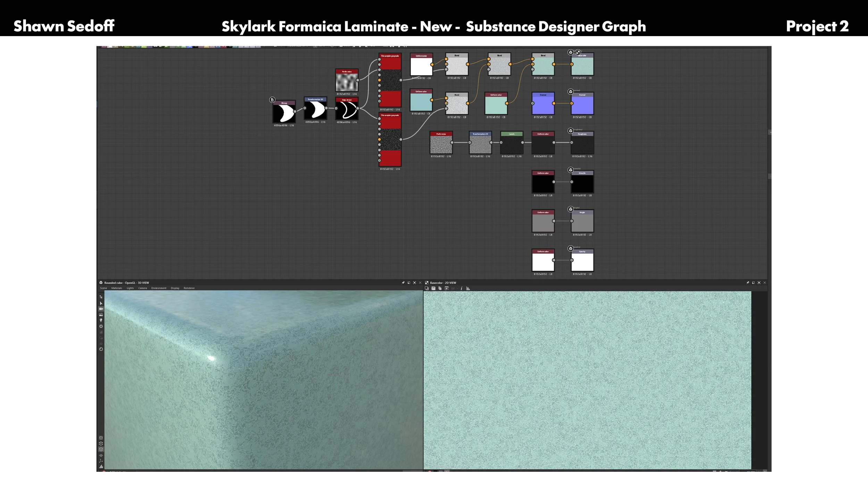Select the Bitmap node with crescent shape
The image size is (868, 488).
coord(284,112)
